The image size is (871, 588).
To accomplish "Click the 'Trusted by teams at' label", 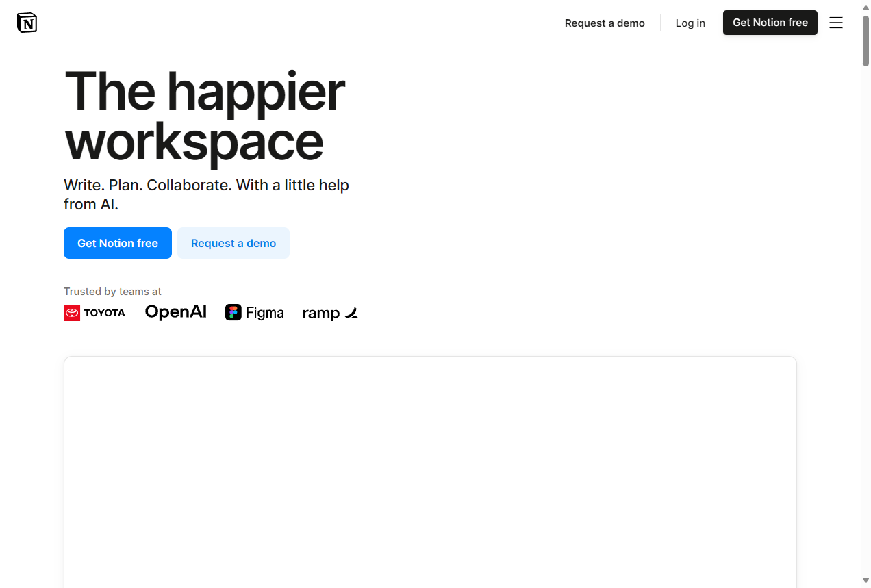I will coord(112,292).
